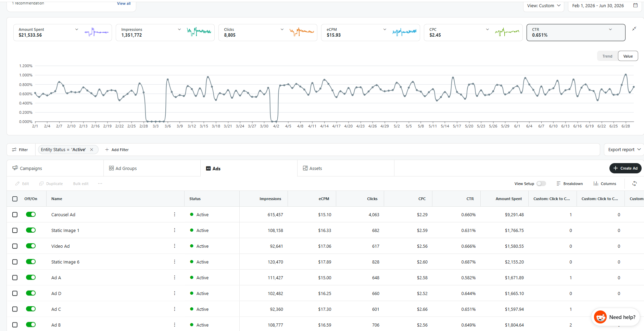Open the kebab menu for Ad B
This screenshot has height=331, width=644.
175,325
